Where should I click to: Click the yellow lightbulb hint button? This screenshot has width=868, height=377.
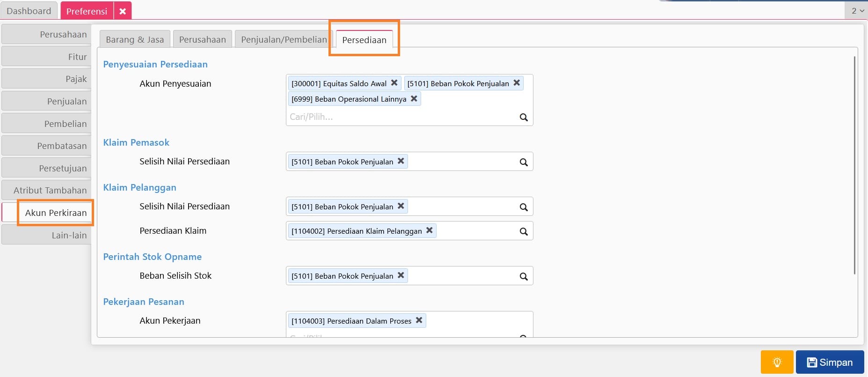(777, 362)
